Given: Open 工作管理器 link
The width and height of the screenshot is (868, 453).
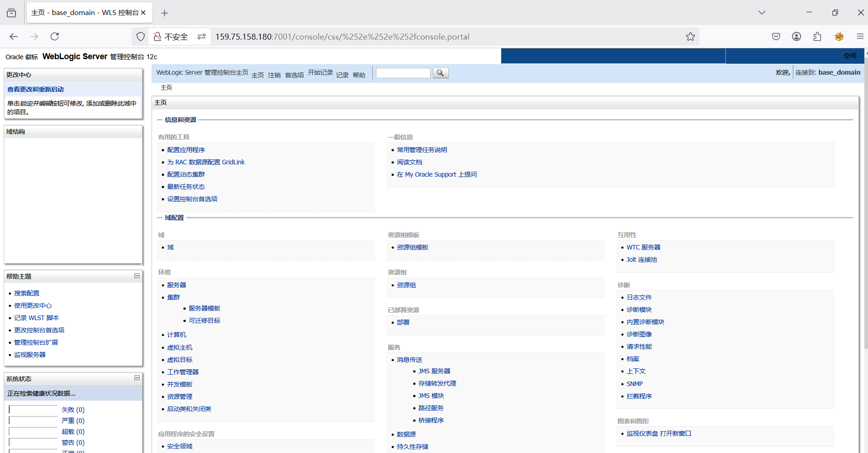Looking at the screenshot, I should (183, 372).
